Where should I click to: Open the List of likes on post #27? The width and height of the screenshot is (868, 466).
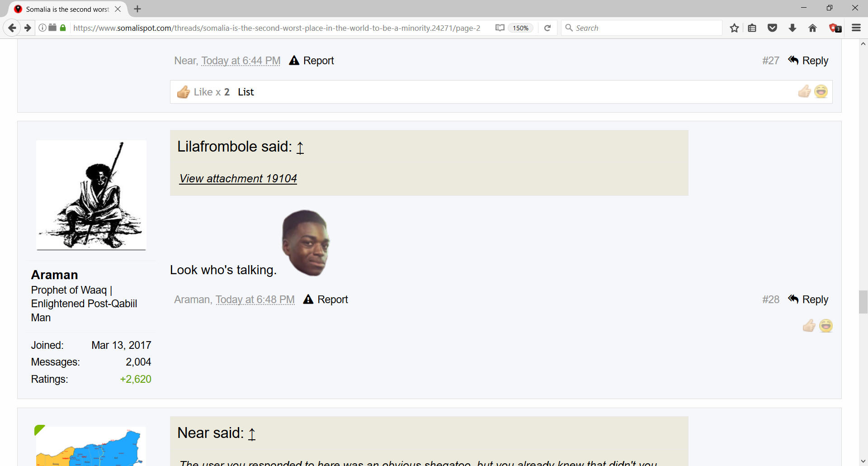point(246,92)
